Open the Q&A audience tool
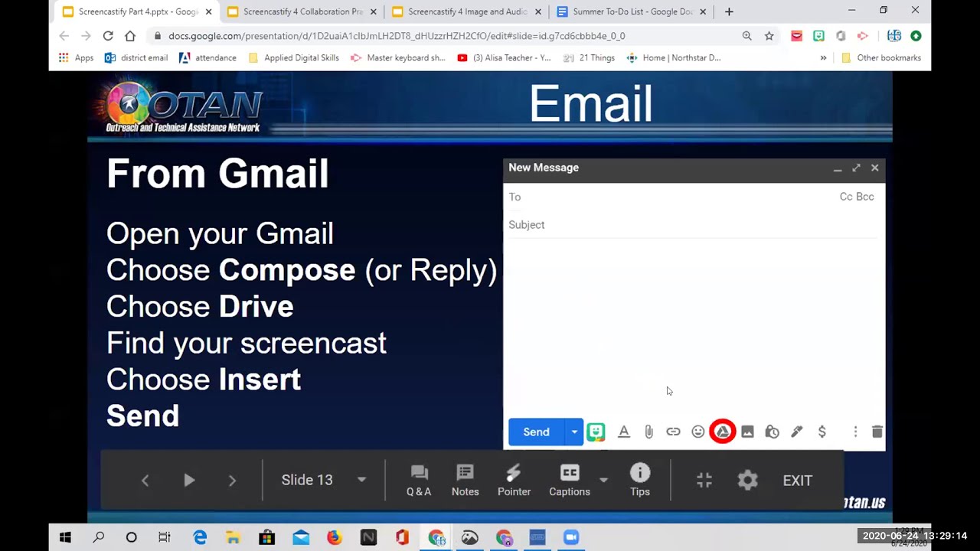 419,481
